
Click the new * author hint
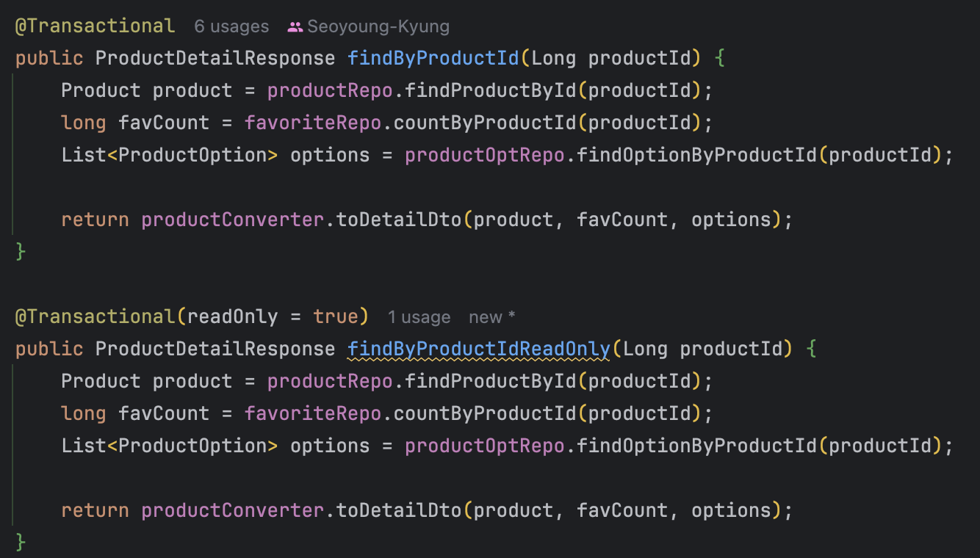tap(492, 317)
